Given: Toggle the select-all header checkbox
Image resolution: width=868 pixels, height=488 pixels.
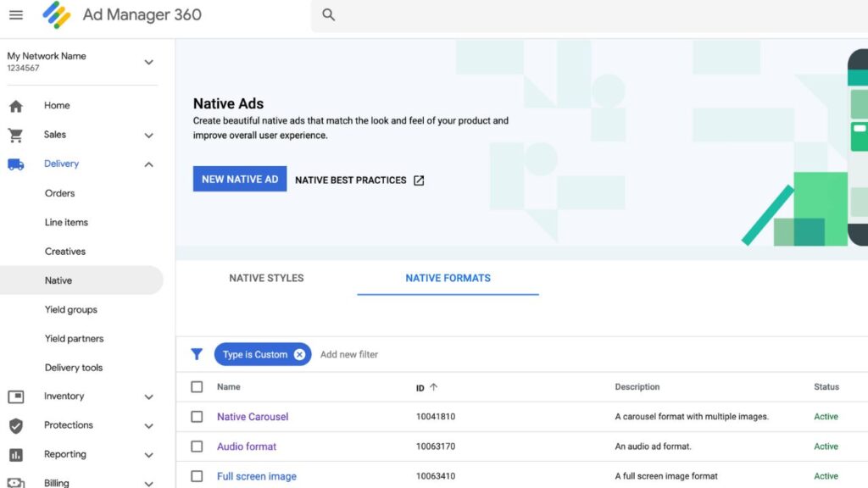Looking at the screenshot, I should 197,387.
